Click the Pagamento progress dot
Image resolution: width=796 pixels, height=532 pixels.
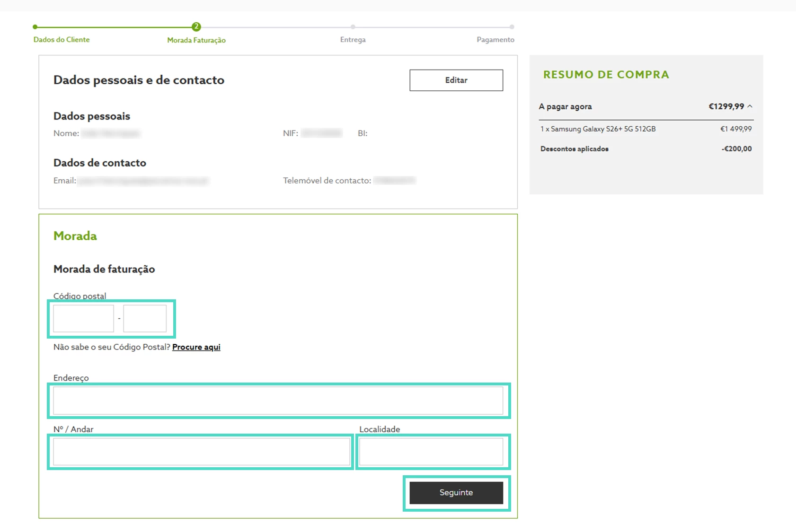tap(512, 27)
